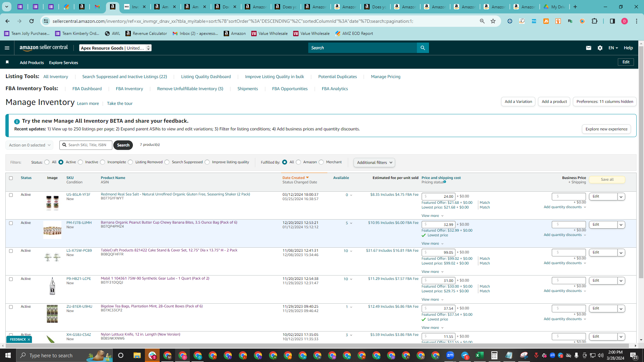Select the Mobil 1 Gear Lube row checkbox

pos(11,279)
